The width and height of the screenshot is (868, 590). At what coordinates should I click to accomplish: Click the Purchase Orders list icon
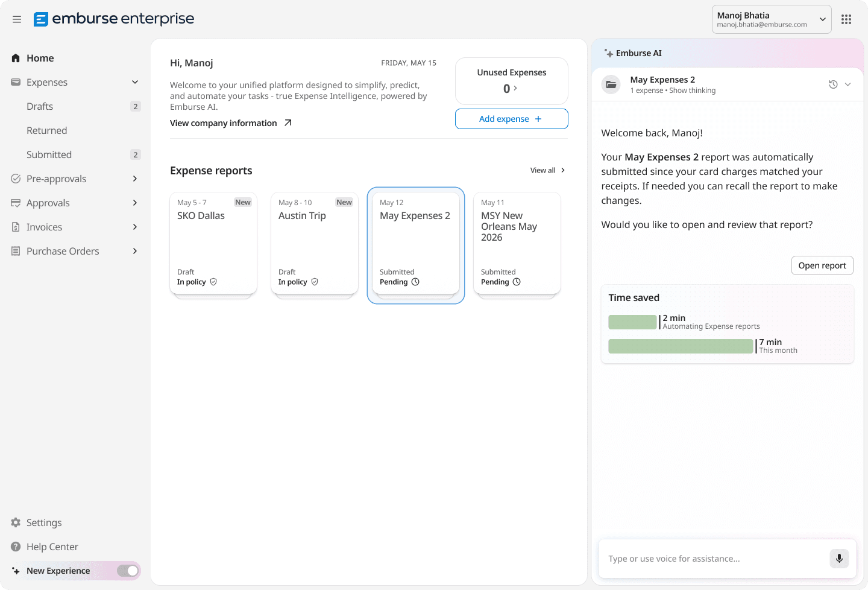[16, 251]
